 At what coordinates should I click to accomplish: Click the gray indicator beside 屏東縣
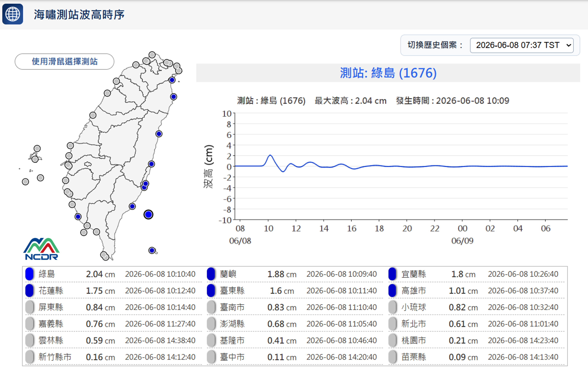click(29, 307)
